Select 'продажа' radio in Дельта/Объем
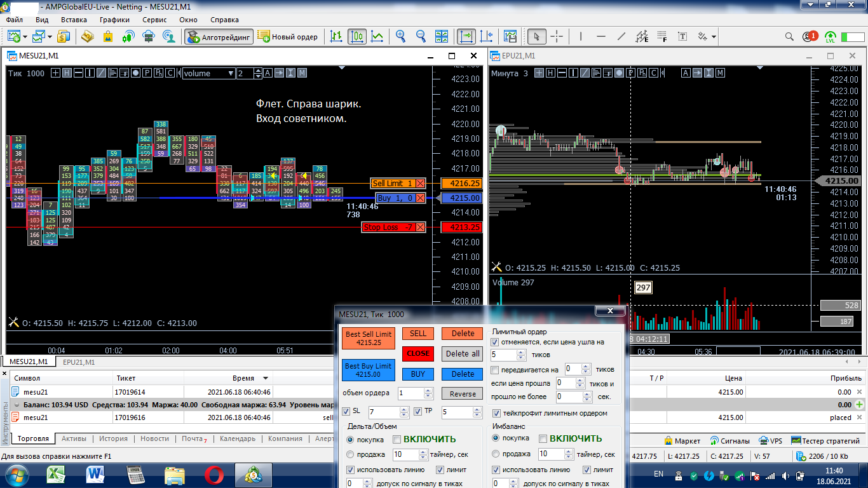Viewport: 868px width, 488px height. pyautogui.click(x=350, y=454)
